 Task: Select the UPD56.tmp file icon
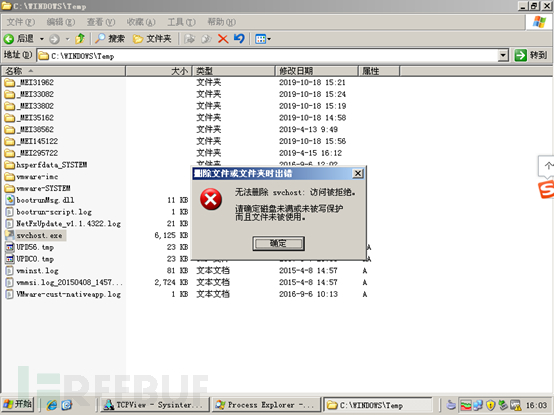pos(10,247)
